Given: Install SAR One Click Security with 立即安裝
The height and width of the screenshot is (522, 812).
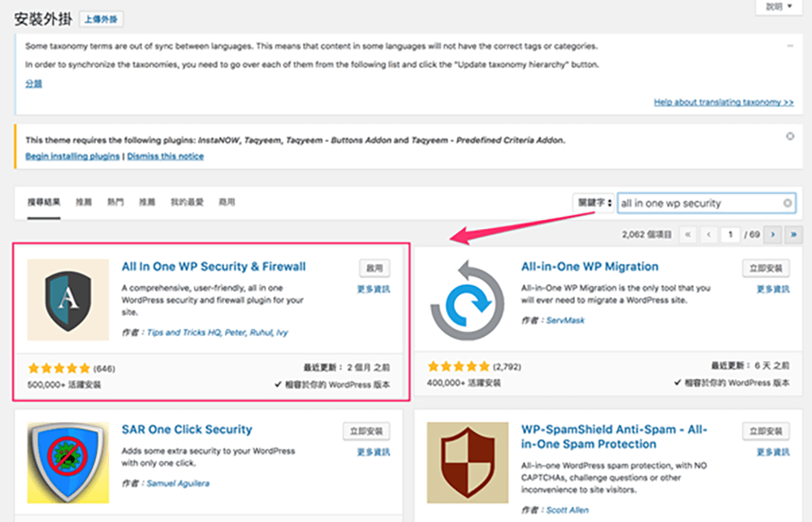Looking at the screenshot, I should click(366, 431).
